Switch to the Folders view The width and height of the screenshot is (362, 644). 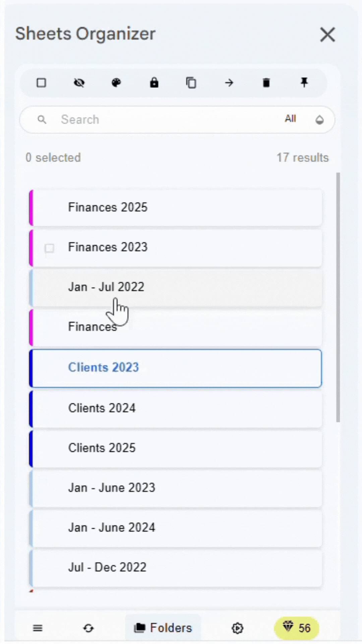(x=163, y=628)
